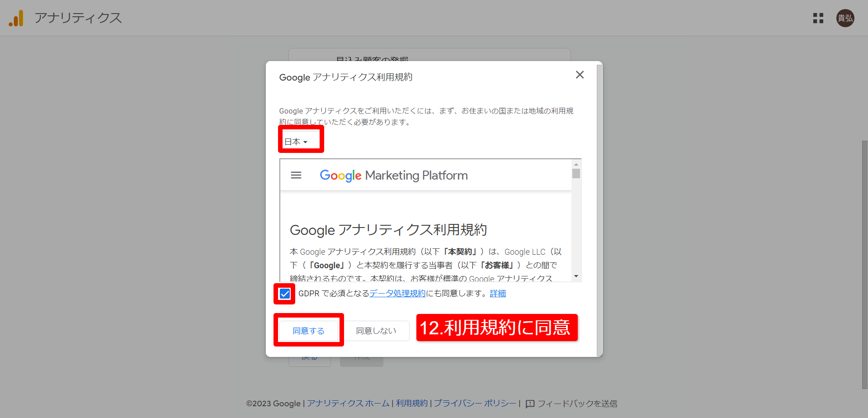Click the terms frame scroll up arrow
The height and width of the screenshot is (418, 868).
[x=576, y=164]
